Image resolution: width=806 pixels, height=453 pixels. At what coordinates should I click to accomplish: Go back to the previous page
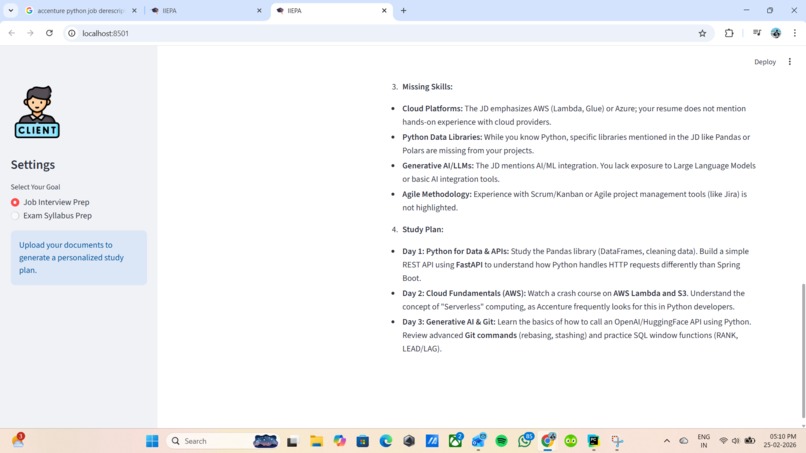pyautogui.click(x=12, y=33)
